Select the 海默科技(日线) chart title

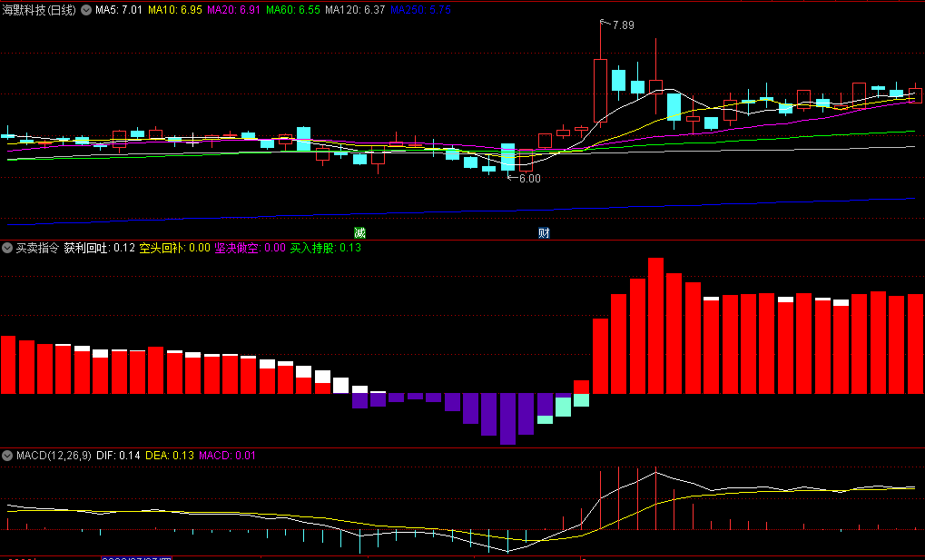click(39, 10)
